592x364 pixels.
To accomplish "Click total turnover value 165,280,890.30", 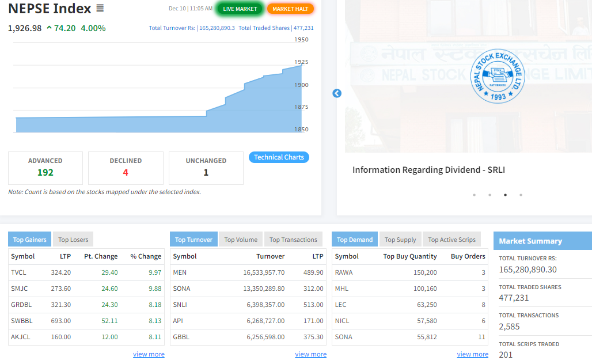I will 528,269.
